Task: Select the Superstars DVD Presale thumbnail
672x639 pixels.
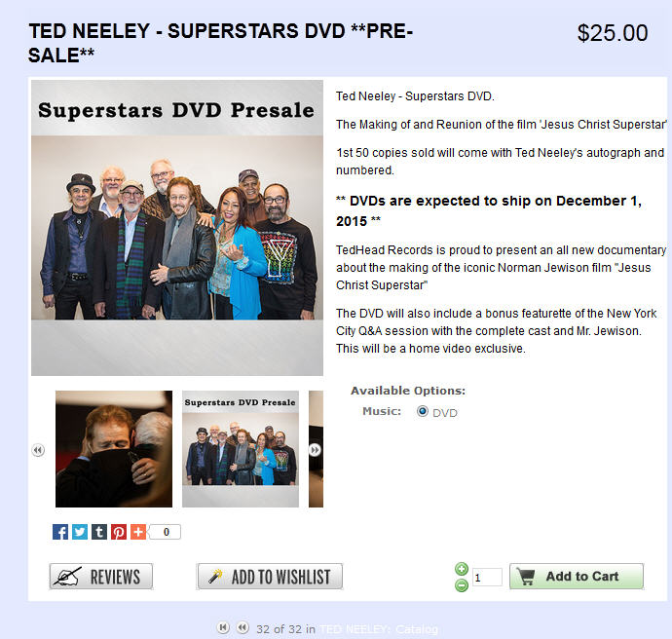Action: pyautogui.click(x=241, y=449)
